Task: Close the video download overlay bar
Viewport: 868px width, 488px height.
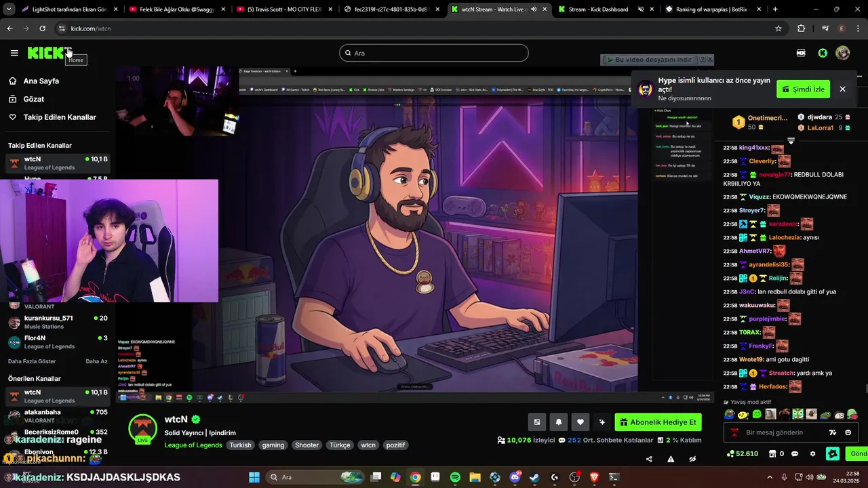Action: 710,60
